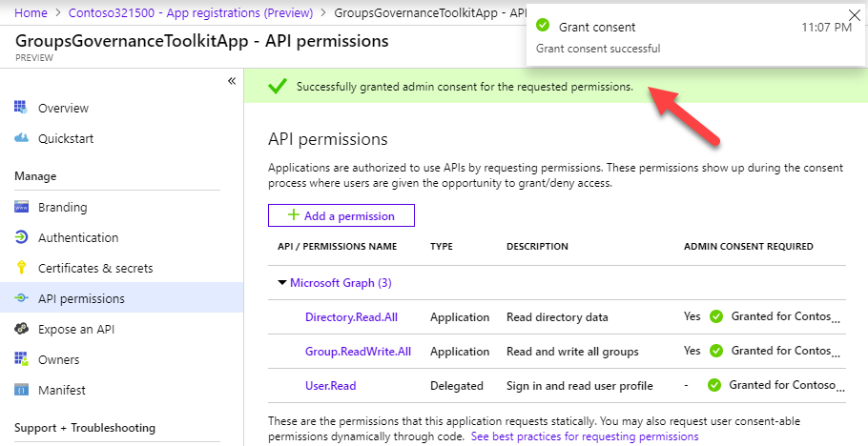Click the Owners icon
Image resolution: width=868 pixels, height=446 pixels.
click(21, 359)
